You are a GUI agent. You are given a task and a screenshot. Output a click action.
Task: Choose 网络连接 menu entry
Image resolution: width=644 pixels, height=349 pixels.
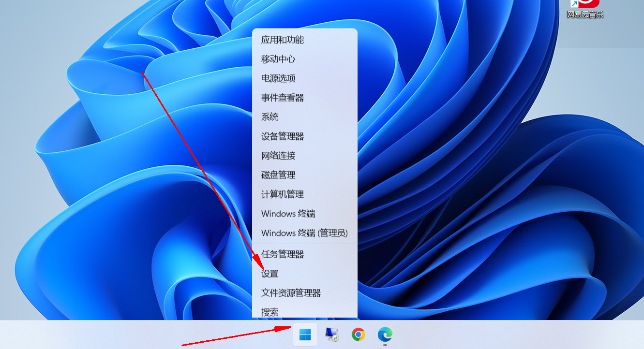(x=305, y=156)
